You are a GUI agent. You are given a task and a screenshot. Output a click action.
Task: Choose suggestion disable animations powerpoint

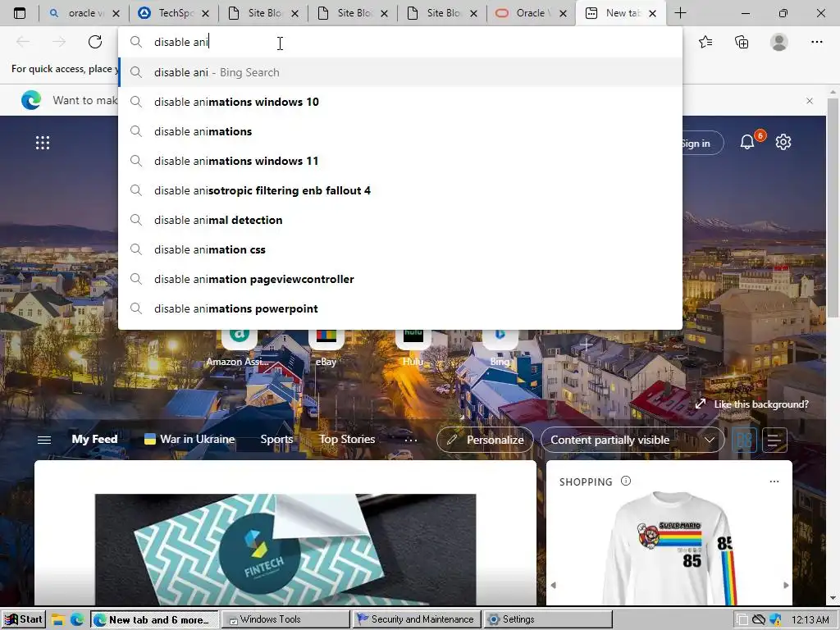point(400,308)
